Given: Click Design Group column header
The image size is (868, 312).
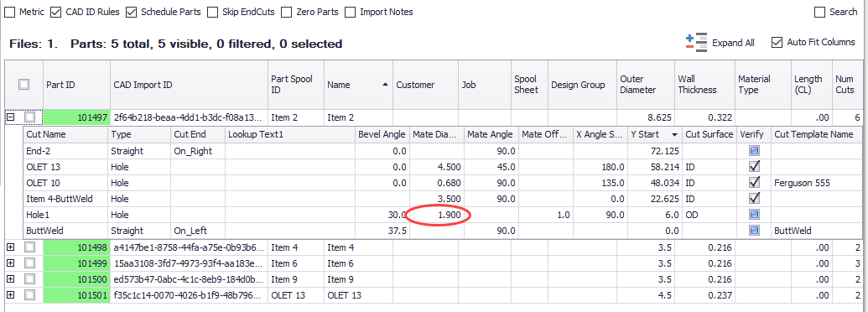Looking at the screenshot, I should tap(582, 85).
